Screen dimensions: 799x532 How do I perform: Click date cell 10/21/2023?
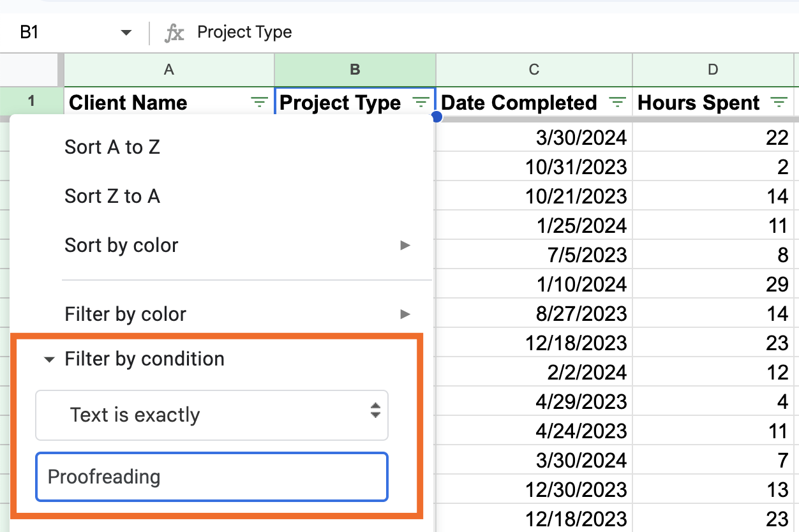point(534,196)
